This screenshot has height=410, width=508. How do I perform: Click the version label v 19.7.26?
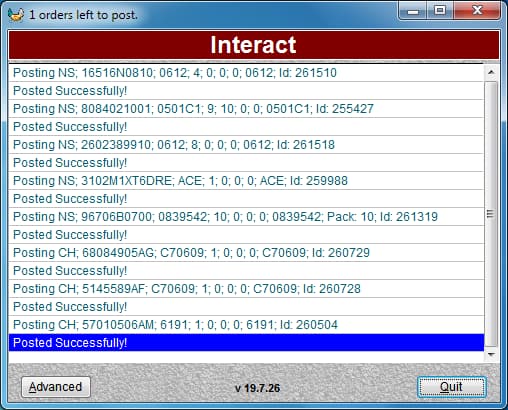pos(257,388)
